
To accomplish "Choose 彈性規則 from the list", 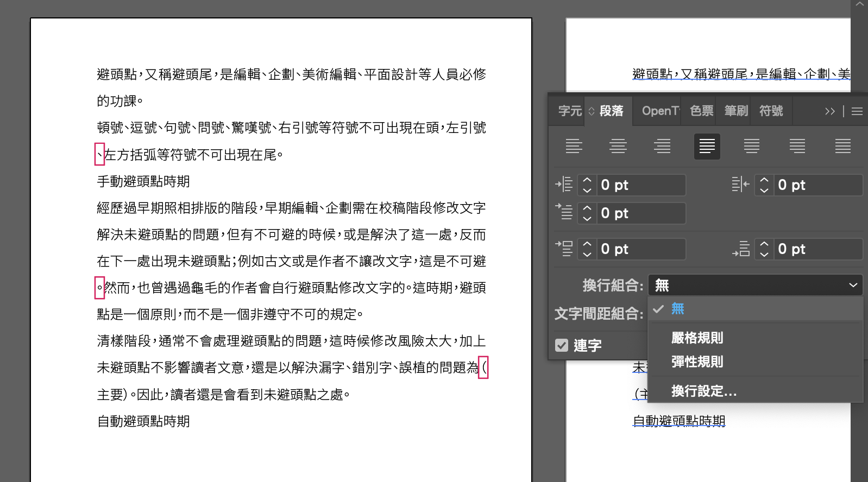I will click(x=697, y=361).
